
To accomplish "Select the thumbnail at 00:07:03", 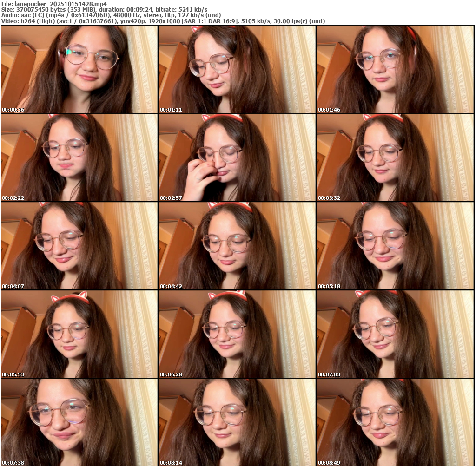I will (395, 334).
